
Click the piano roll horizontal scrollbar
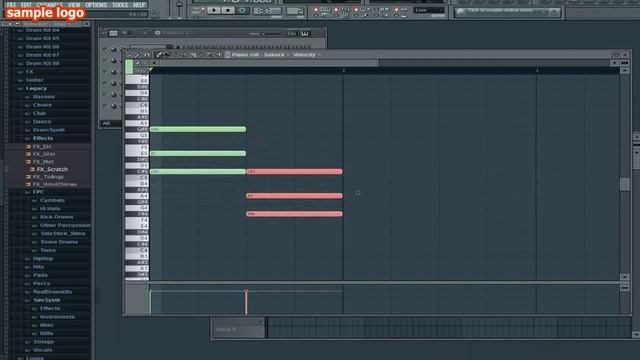click(269, 63)
